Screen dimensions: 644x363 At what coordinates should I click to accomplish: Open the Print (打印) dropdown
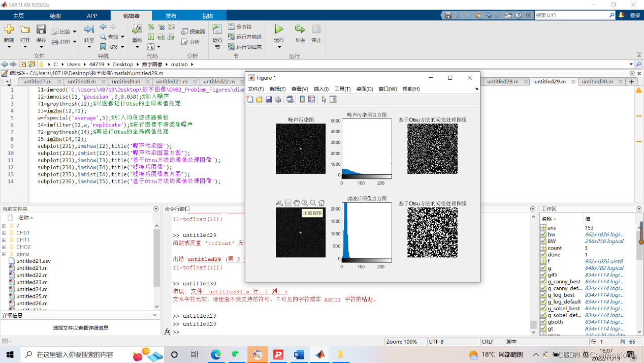coord(75,42)
